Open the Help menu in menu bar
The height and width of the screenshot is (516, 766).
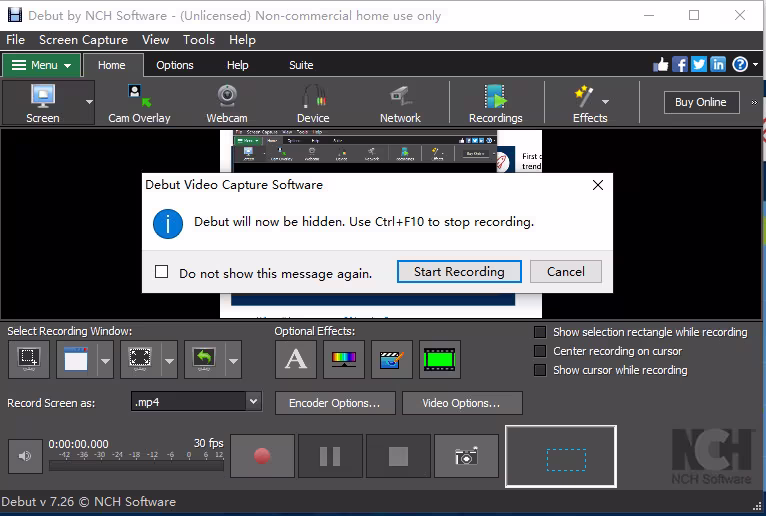pyautogui.click(x=242, y=40)
